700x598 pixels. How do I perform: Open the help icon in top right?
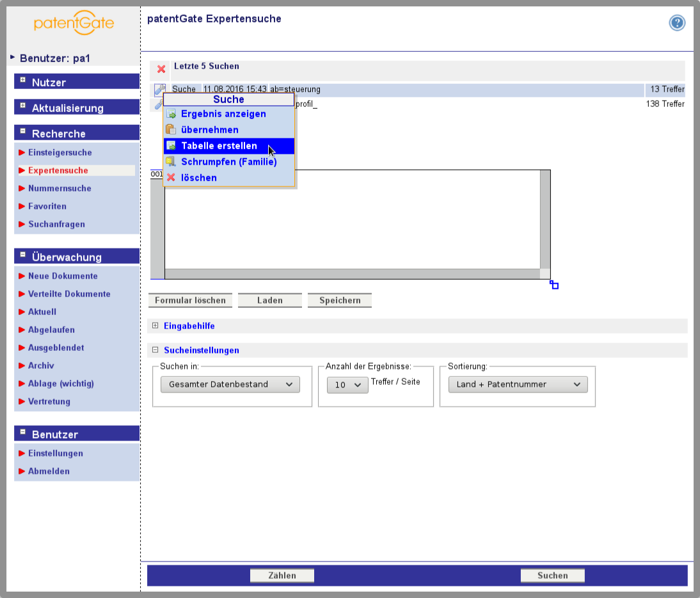pos(677,23)
